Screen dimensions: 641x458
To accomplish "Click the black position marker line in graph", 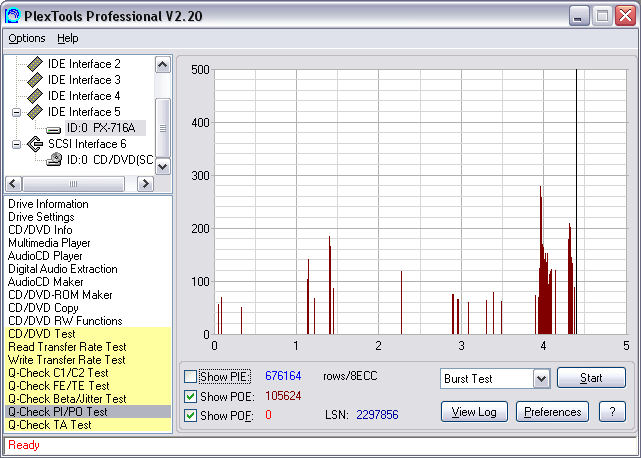I will pos(576,202).
